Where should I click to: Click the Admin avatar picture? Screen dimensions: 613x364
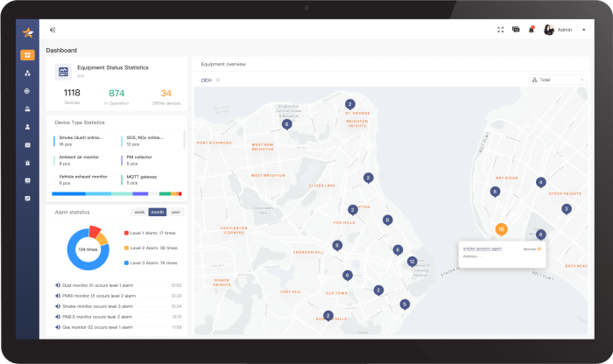pos(549,30)
